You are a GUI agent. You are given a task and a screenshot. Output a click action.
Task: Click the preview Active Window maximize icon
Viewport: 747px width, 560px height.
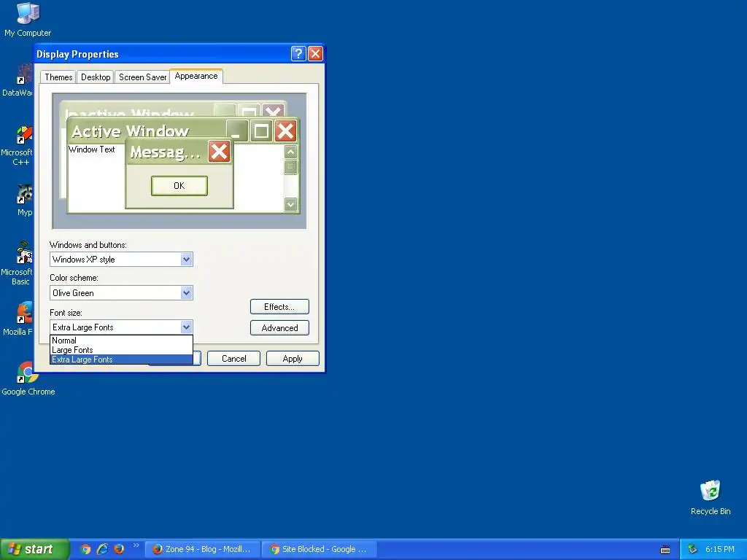261,131
